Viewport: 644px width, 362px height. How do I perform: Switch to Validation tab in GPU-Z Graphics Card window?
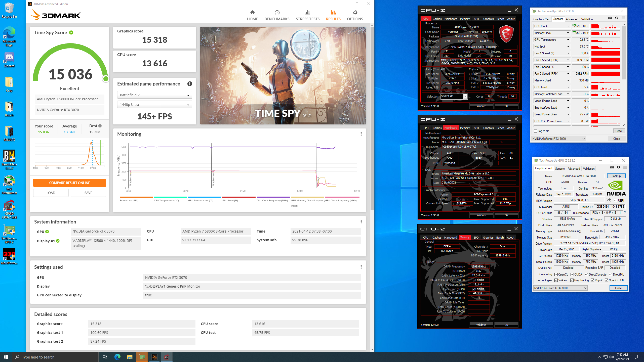589,169
